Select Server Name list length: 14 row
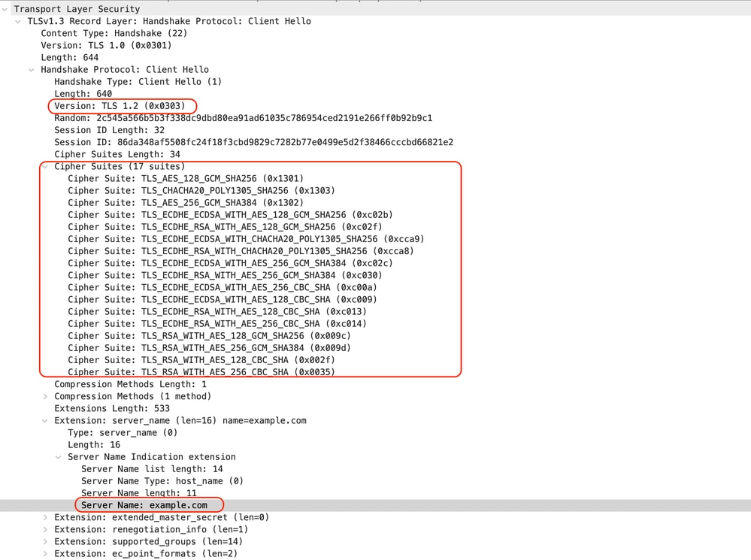 (x=152, y=469)
